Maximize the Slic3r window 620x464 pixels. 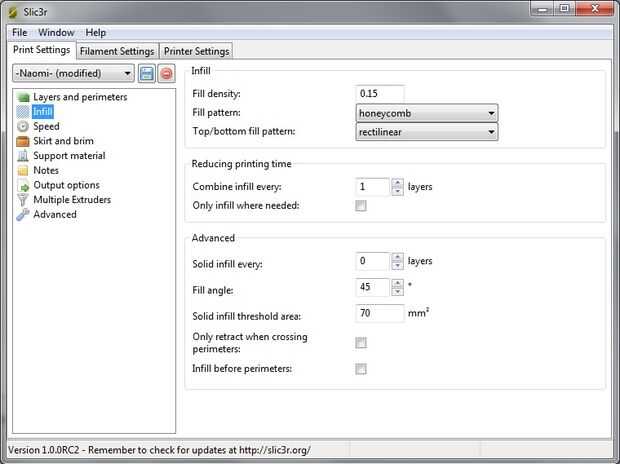pyautogui.click(x=564, y=9)
